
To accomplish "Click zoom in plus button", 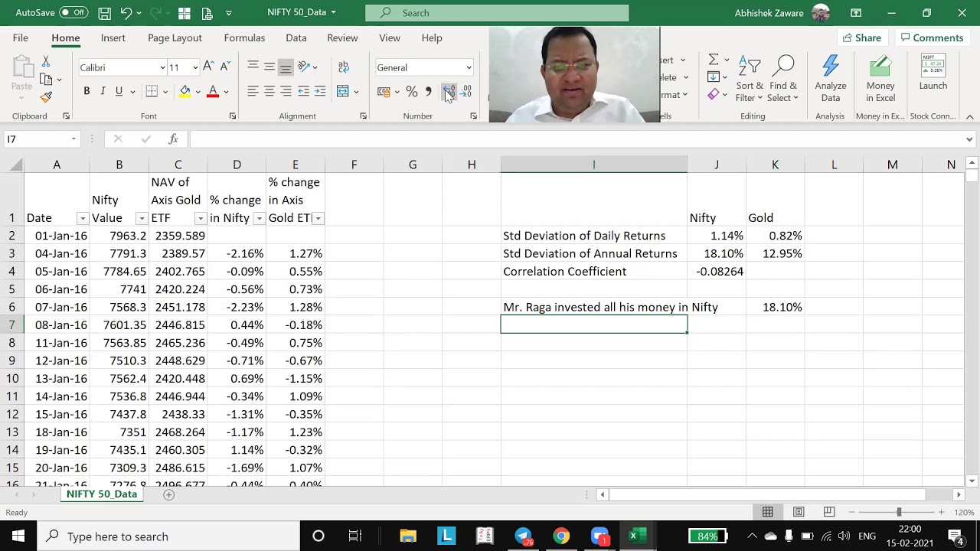I will point(941,512).
